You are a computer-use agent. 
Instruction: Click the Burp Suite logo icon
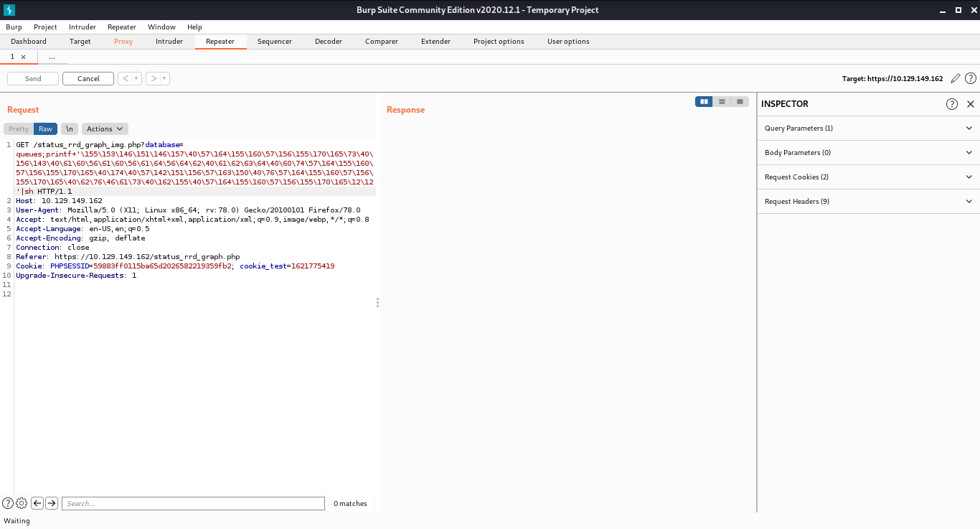[x=9, y=9]
